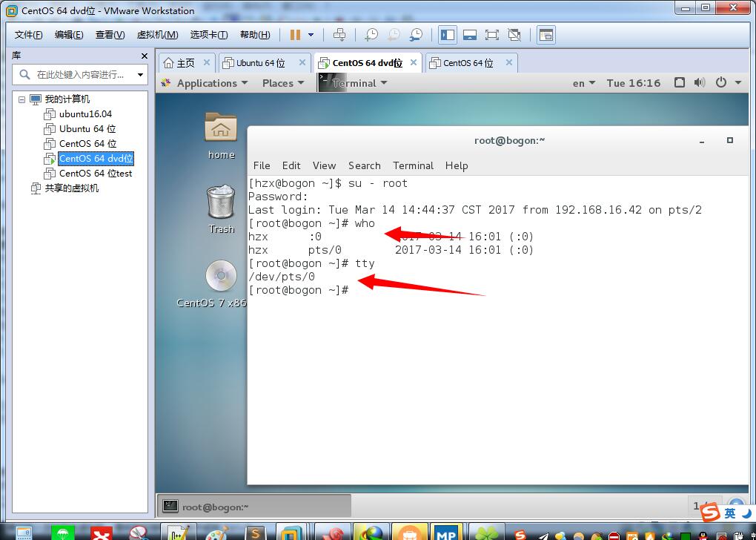Focus the library search field
756x540 pixels.
tap(79, 75)
